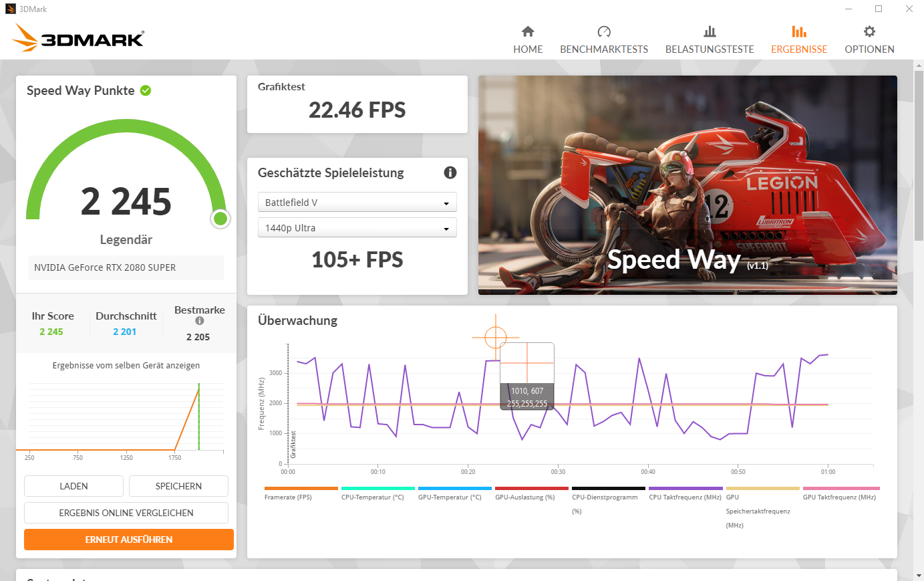The width and height of the screenshot is (924, 581).
Task: Click the 22.46 FPS Grafiktest result
Action: point(357,110)
